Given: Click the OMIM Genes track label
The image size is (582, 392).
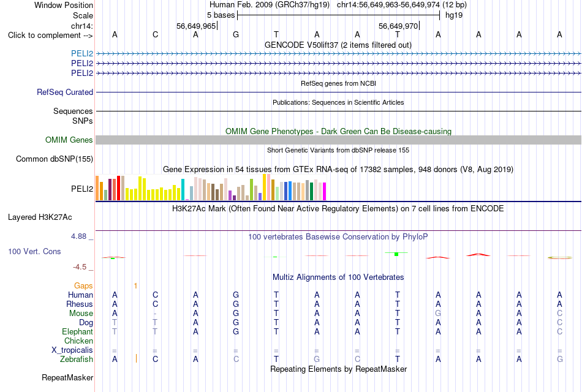Looking at the screenshot, I should [69, 140].
